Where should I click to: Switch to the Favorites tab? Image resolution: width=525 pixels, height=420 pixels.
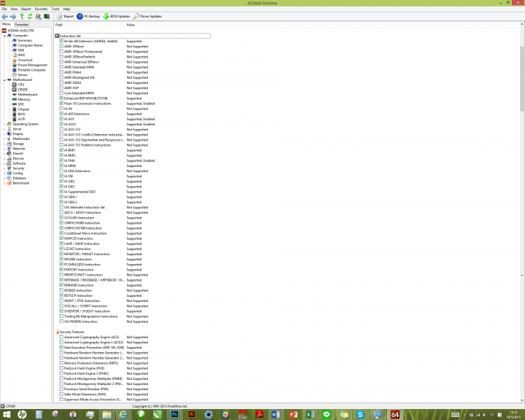click(x=22, y=25)
